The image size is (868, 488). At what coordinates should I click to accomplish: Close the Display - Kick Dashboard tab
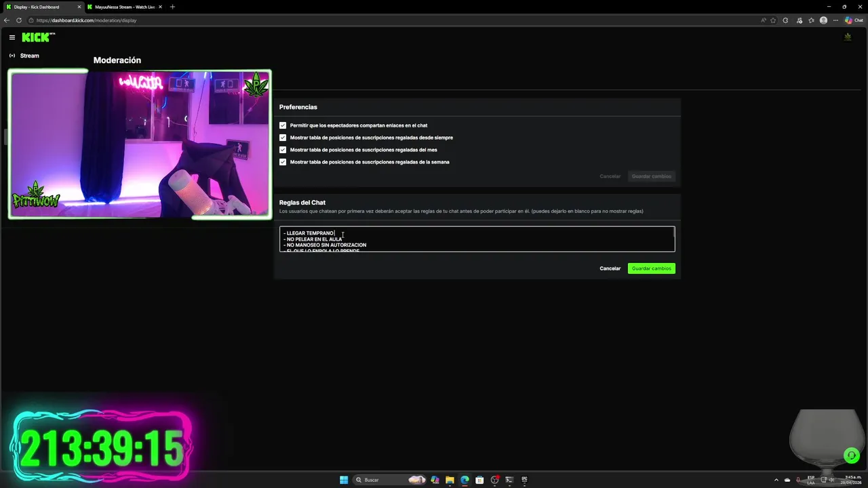click(x=78, y=7)
